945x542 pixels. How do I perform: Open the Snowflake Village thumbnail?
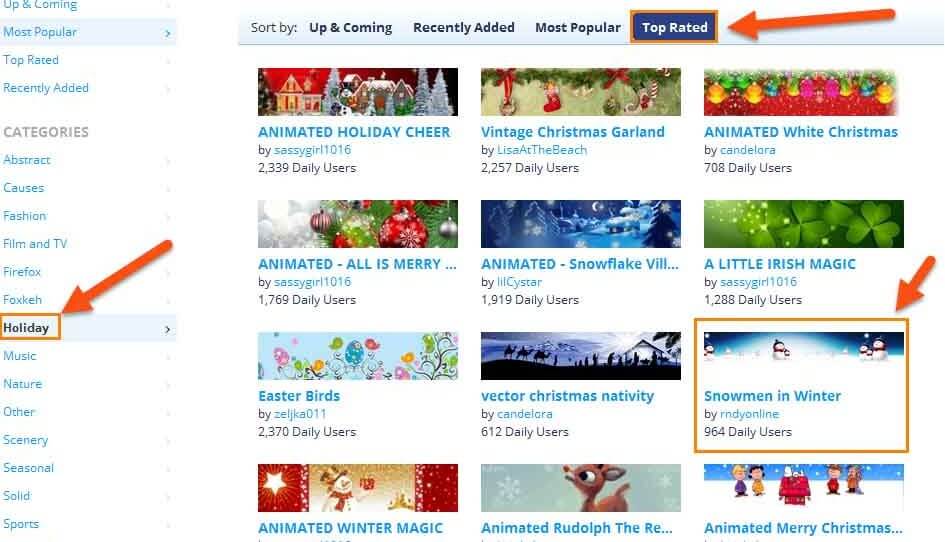(x=580, y=224)
